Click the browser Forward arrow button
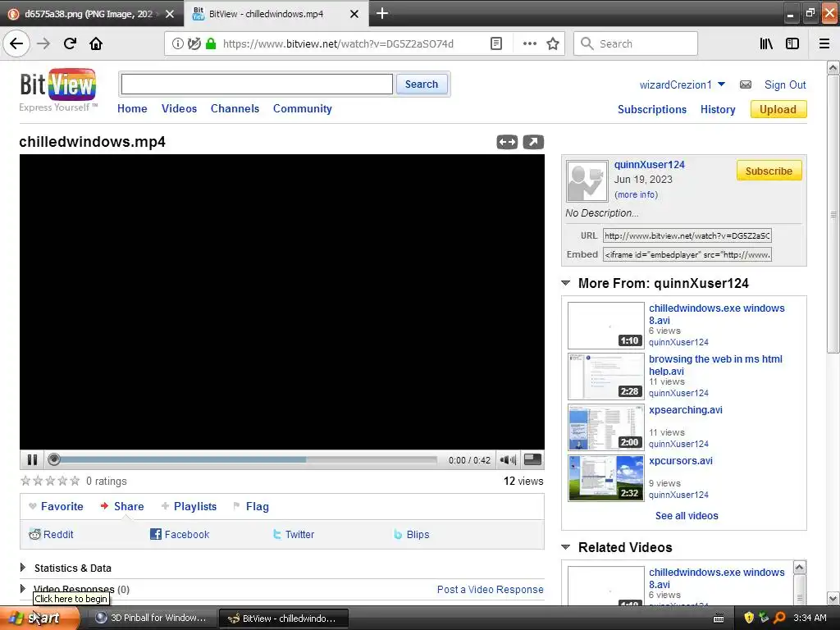The width and height of the screenshot is (840, 630). tap(43, 43)
